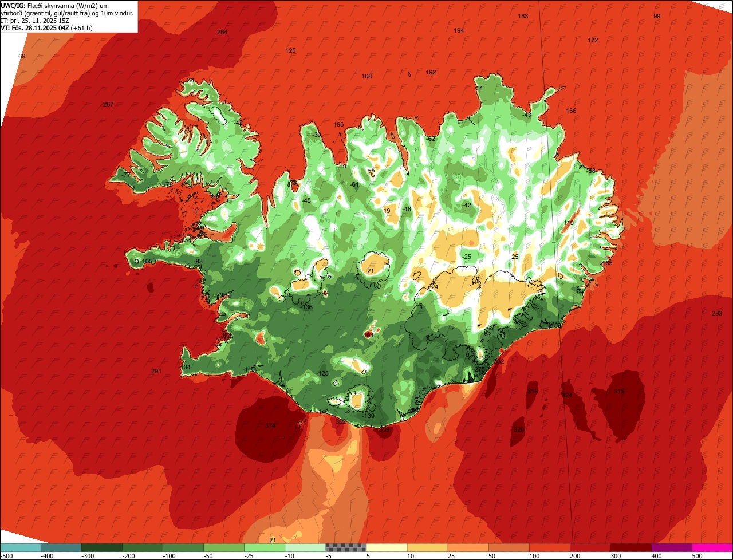Click the inland value '-42'
Screen dimensions: 733x560
pyautogui.click(x=466, y=205)
